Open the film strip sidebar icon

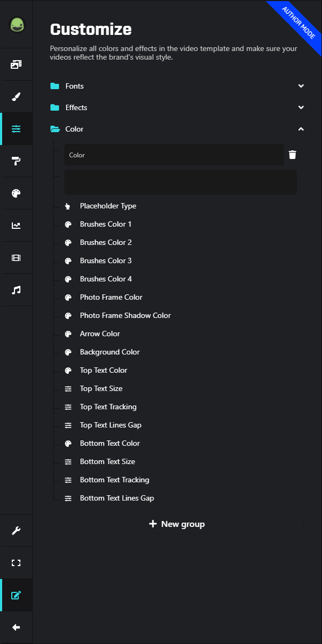click(x=16, y=258)
